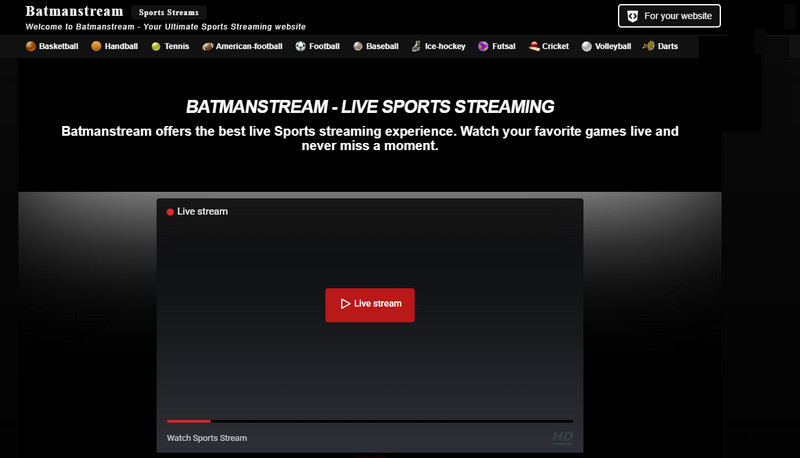Viewport: 800px width, 458px height.
Task: Click the Batmanstream Live Sports Streaming heading
Action: [370, 107]
